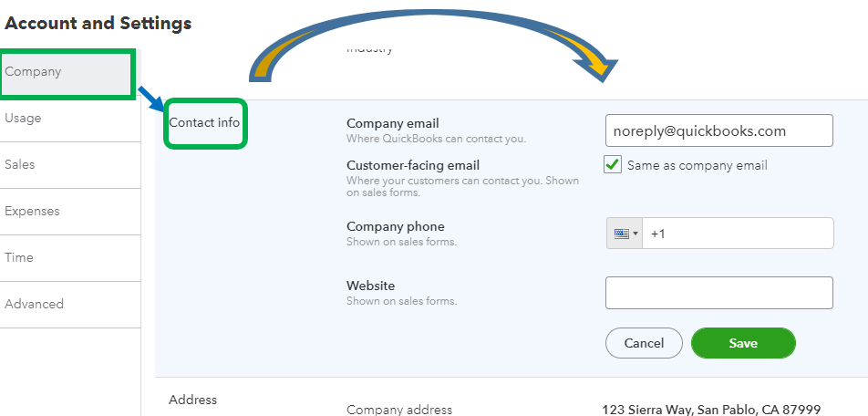
Task: Uncheck Same as company email checkbox
Action: pos(613,164)
